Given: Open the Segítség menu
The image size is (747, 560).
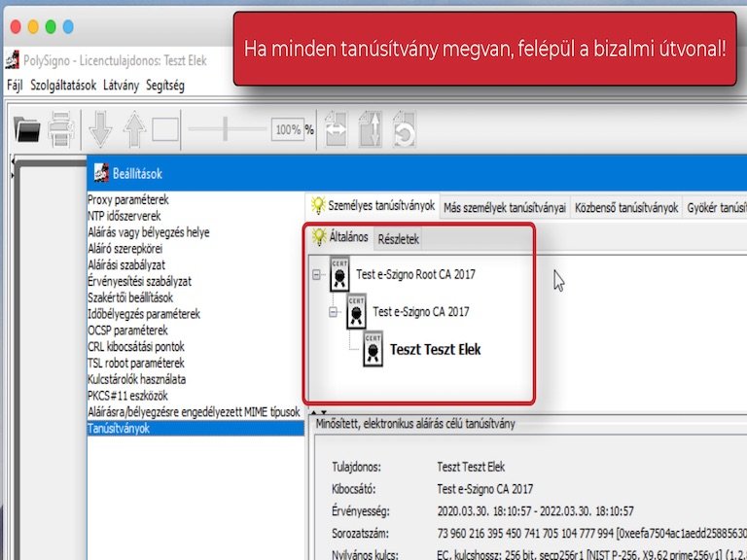Looking at the screenshot, I should click(x=164, y=86).
